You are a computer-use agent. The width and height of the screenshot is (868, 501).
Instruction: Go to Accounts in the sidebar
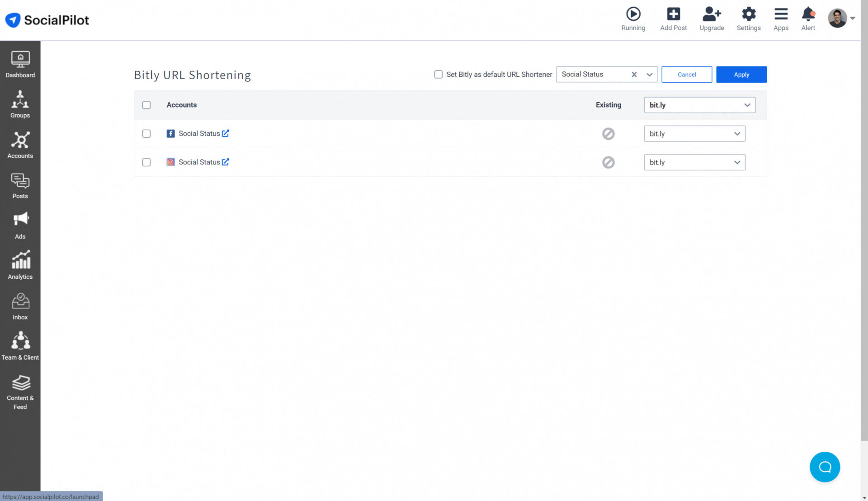20,145
